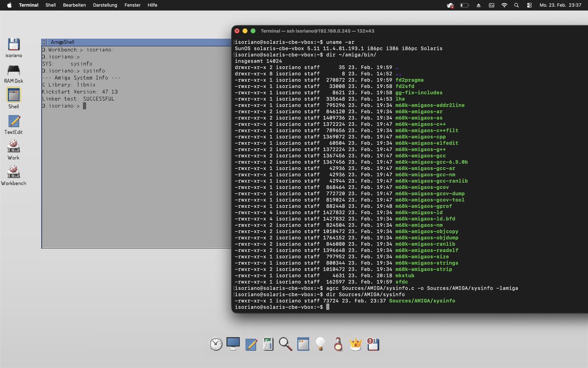Screen dimensions: 588x368
Task: Open Control Center in the menu bar
Action: 529,5
